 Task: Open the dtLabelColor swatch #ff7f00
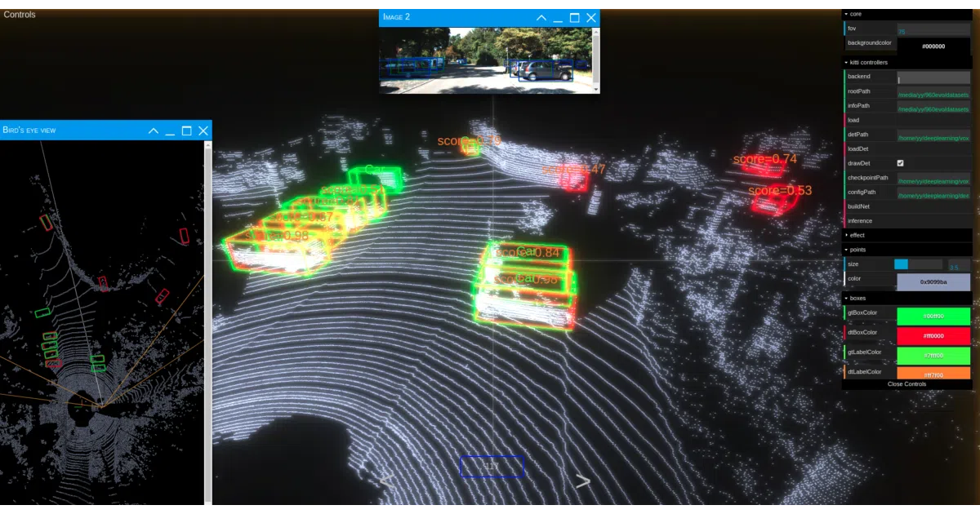click(933, 374)
